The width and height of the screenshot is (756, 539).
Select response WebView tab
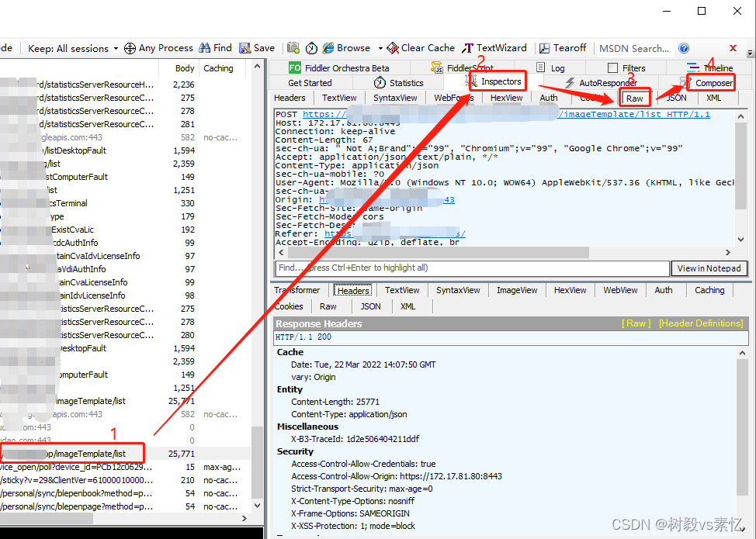pyautogui.click(x=620, y=290)
